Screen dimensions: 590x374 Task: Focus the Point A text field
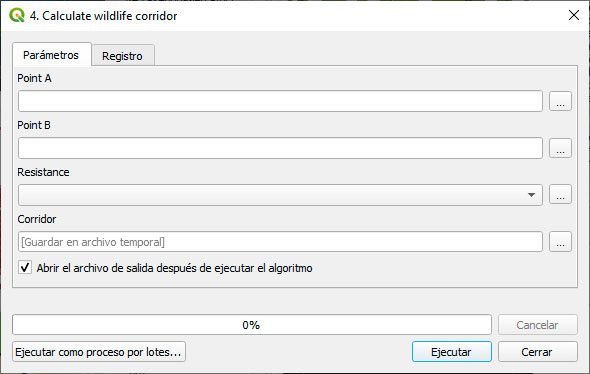pos(280,101)
